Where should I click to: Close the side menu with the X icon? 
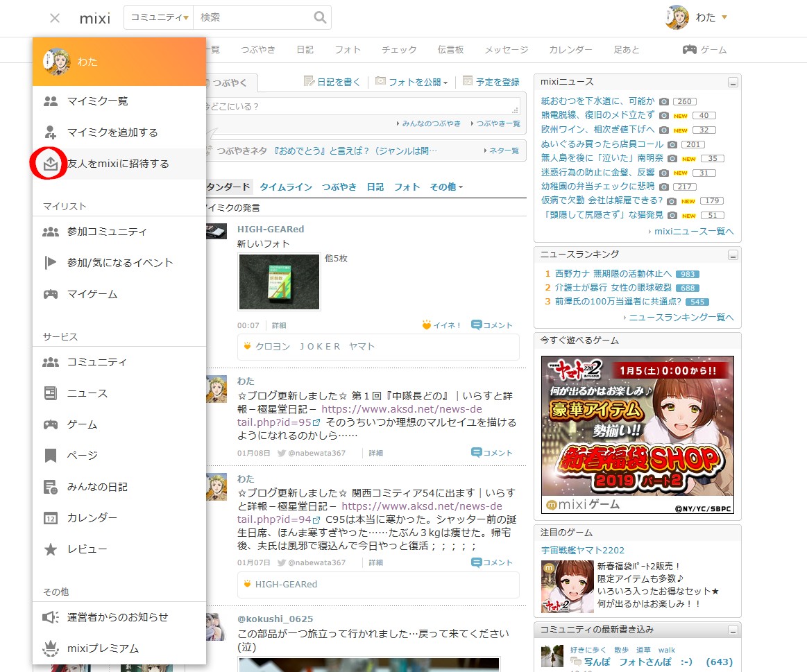[x=55, y=18]
